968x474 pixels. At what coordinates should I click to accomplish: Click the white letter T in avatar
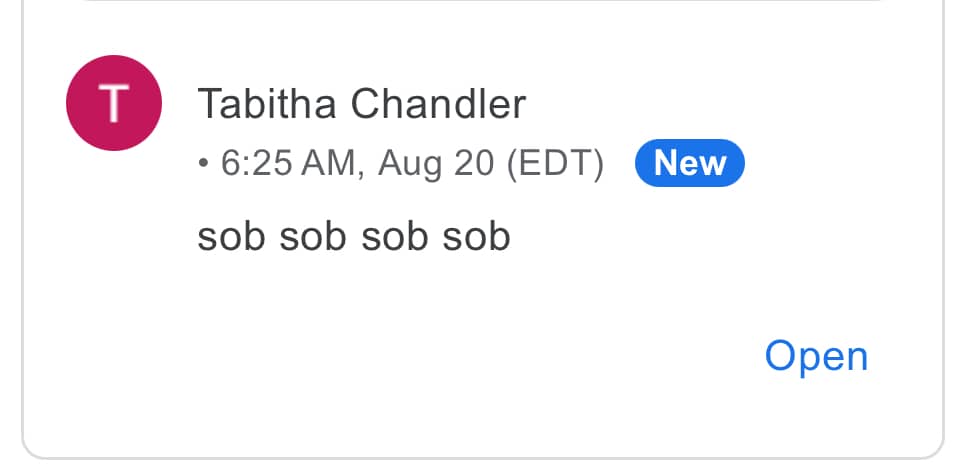pos(114,104)
